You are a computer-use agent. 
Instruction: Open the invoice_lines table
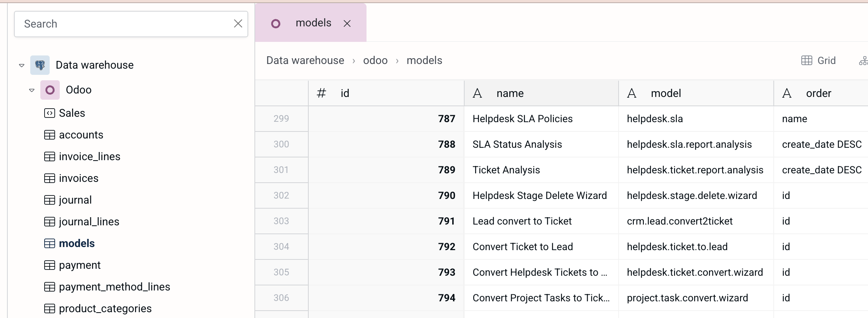(90, 157)
